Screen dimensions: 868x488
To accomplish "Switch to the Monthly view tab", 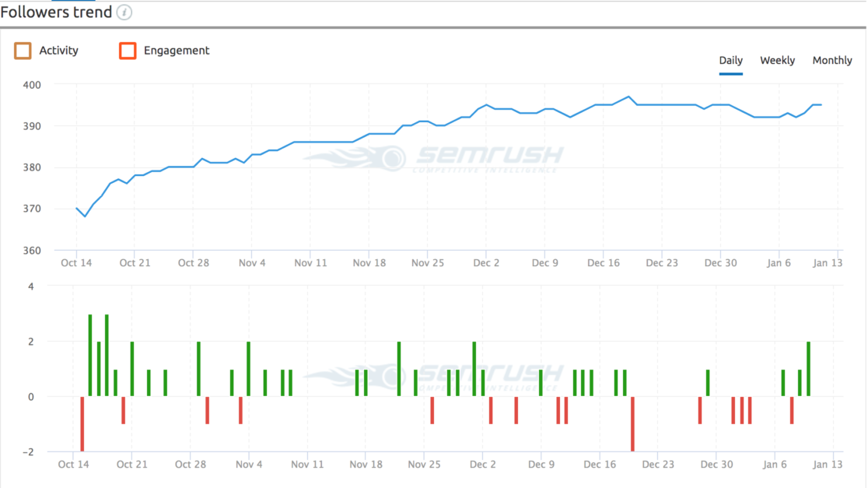I will (832, 61).
